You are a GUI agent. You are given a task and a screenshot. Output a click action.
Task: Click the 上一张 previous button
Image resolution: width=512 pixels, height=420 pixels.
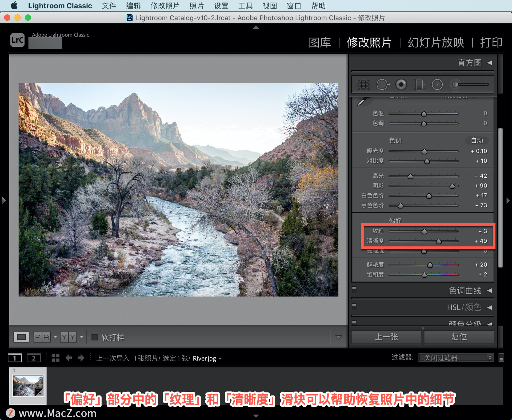pyautogui.click(x=386, y=337)
